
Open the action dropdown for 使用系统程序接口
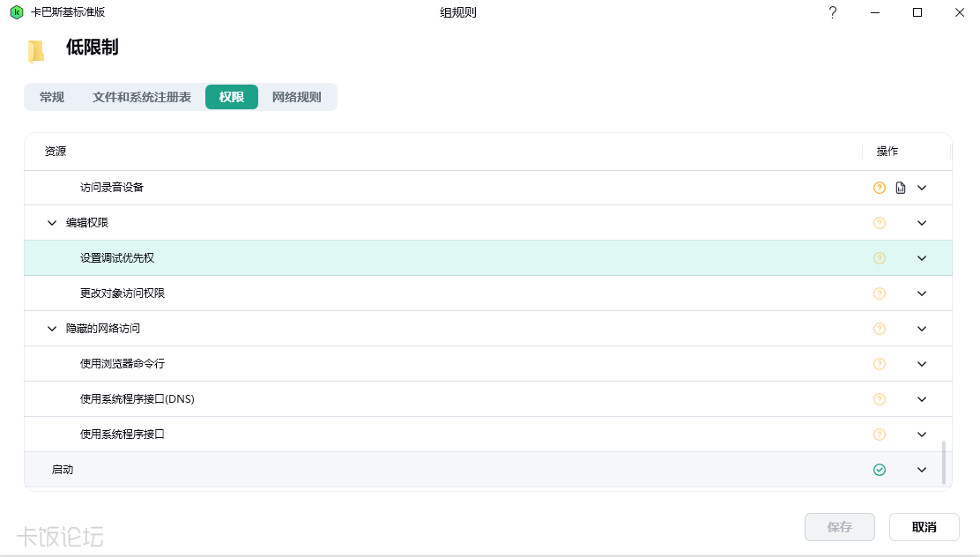click(x=922, y=434)
